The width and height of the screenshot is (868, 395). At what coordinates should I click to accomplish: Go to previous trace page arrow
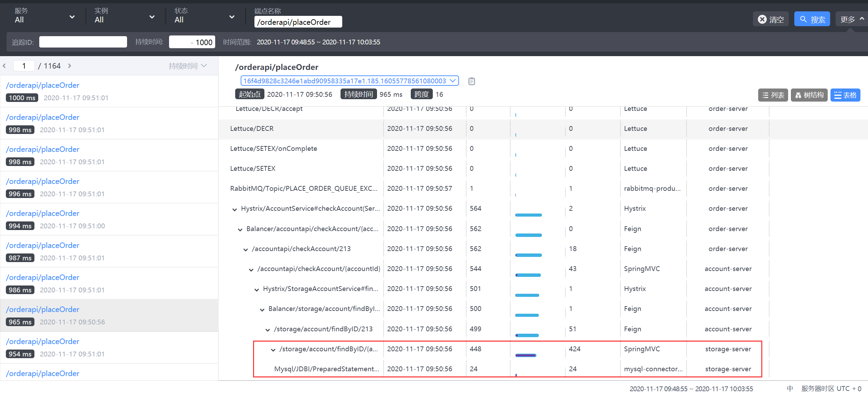click(4, 66)
